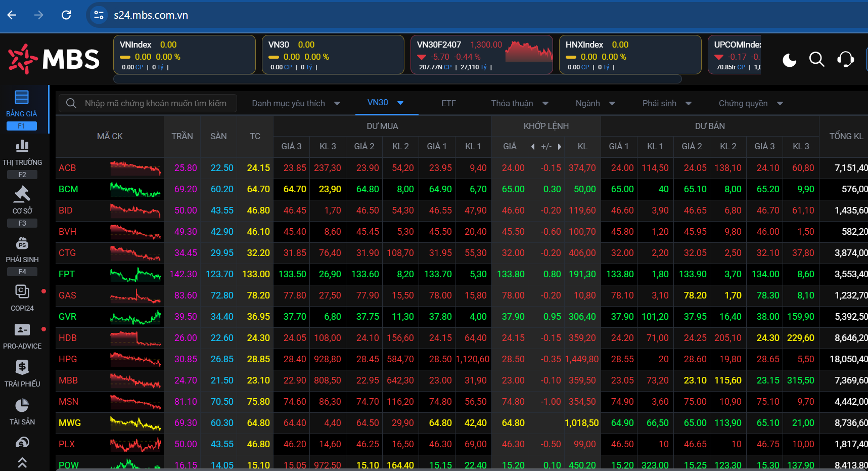
Task: Toggle dark mode moon icon
Action: pos(789,60)
